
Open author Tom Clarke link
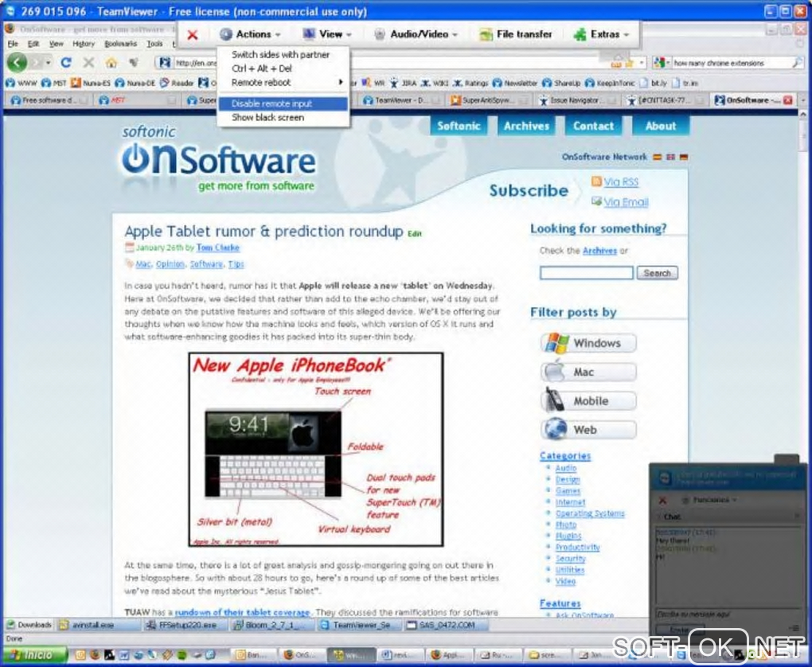pos(217,248)
